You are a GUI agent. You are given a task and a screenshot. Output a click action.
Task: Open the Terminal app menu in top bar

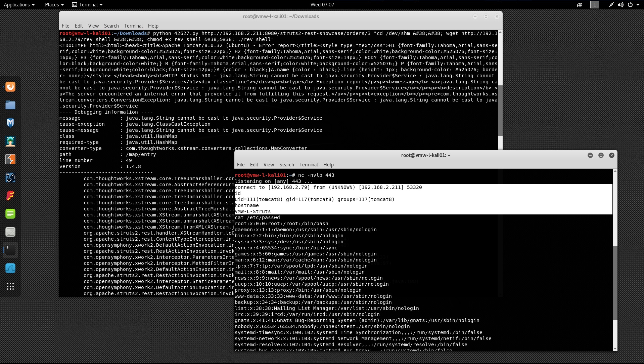[87, 5]
